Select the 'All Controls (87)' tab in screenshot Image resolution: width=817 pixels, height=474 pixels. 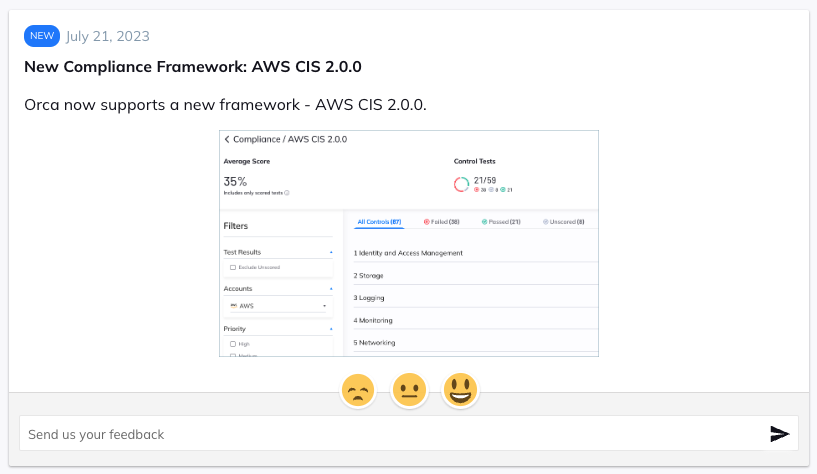click(x=379, y=222)
